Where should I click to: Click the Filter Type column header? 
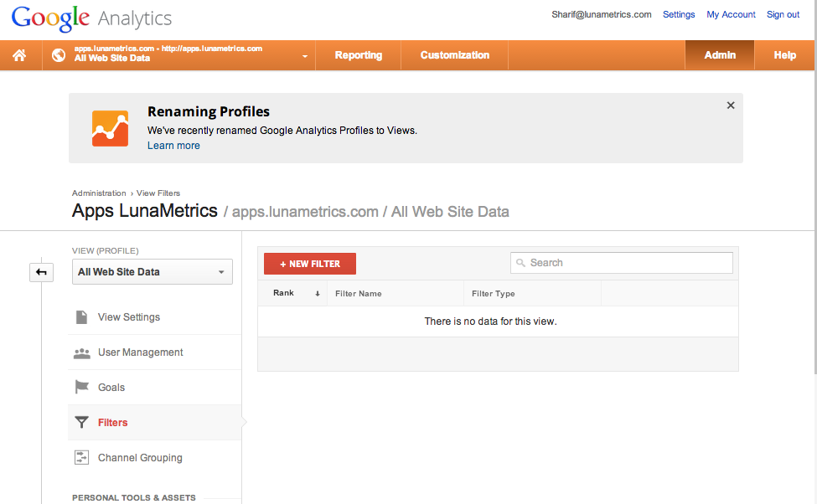493,294
